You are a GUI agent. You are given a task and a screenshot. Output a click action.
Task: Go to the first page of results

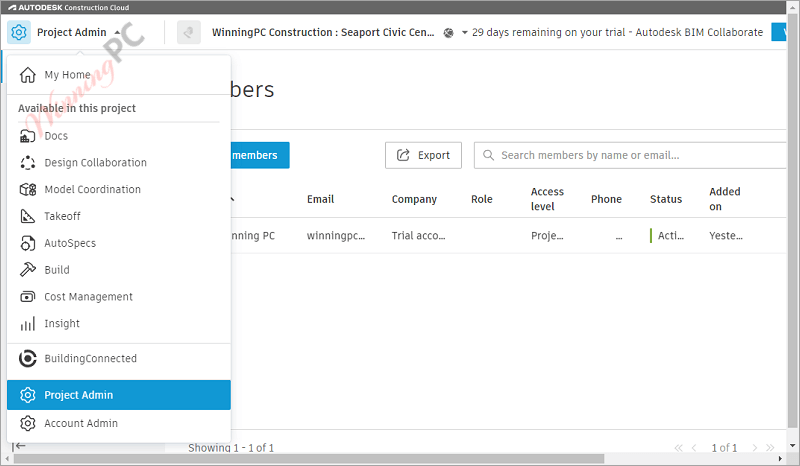[x=678, y=448]
